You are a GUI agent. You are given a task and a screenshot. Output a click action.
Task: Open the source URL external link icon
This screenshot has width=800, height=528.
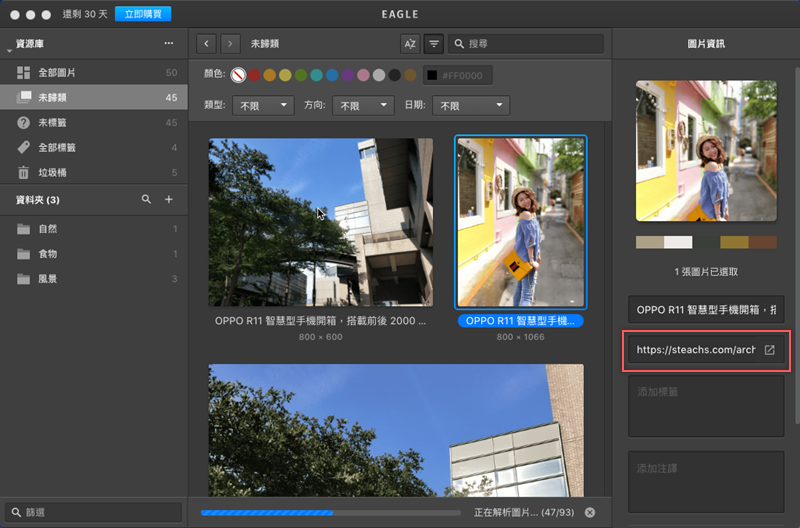[x=769, y=350]
